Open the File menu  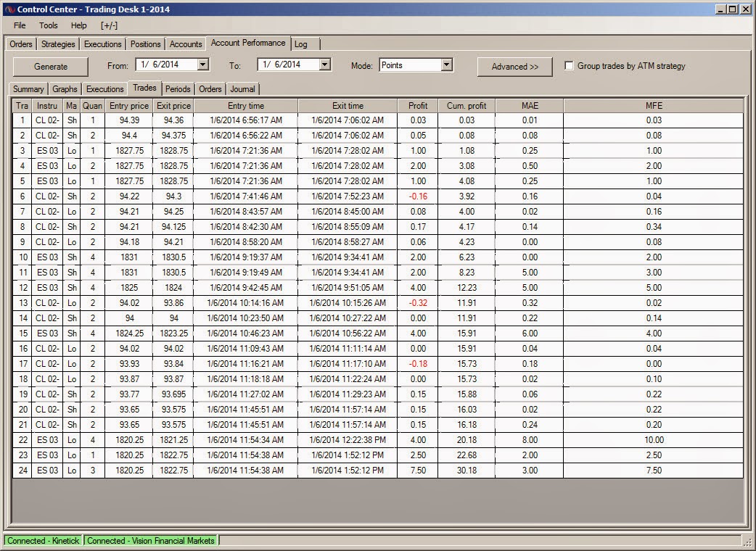click(20, 25)
